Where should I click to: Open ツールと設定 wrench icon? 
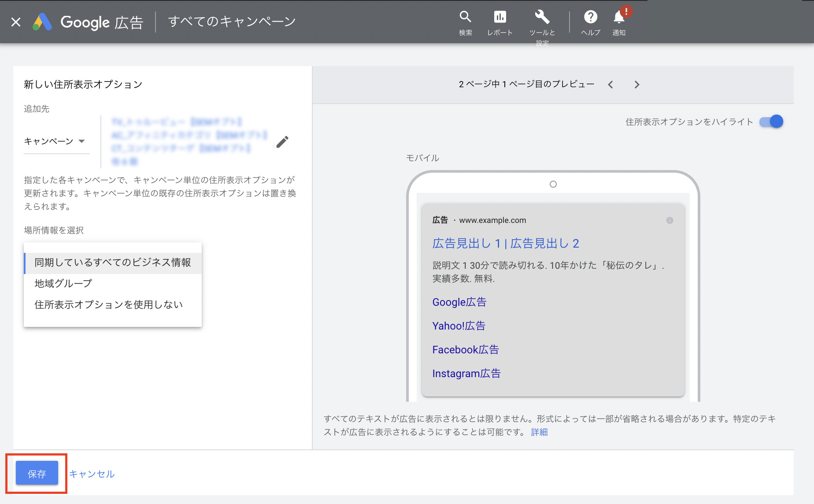point(542,17)
